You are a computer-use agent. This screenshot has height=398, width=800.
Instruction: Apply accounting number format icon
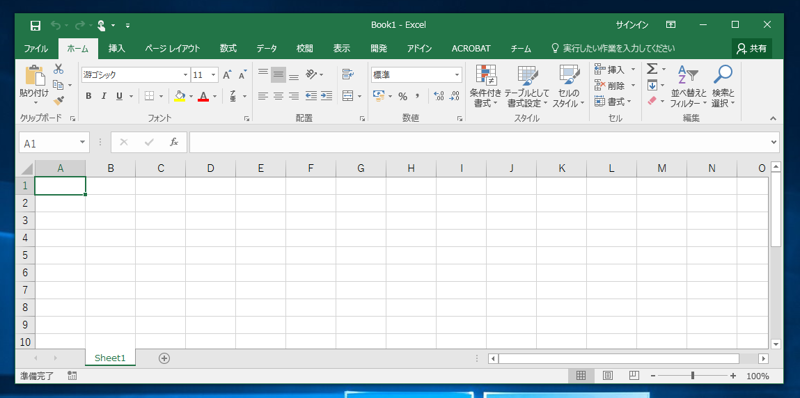coord(379,96)
